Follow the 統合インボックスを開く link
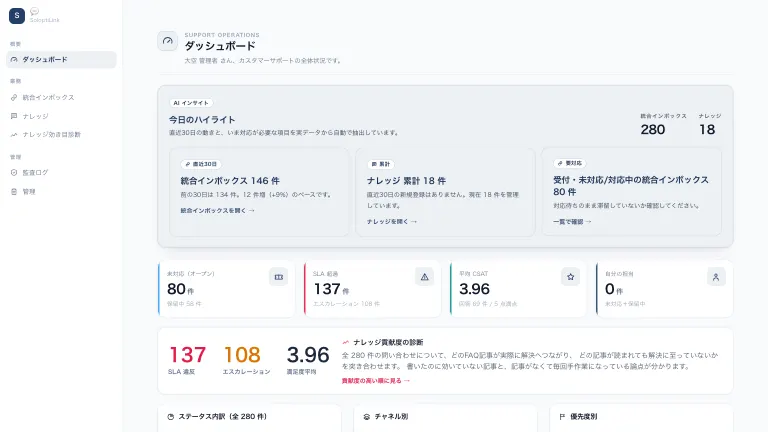This screenshot has width=768, height=432. click(x=217, y=211)
